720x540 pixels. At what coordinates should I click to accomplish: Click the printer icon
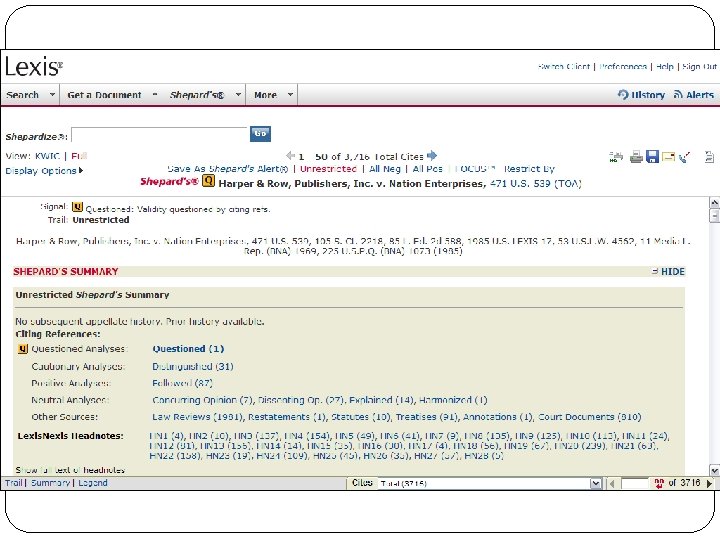tap(636, 157)
